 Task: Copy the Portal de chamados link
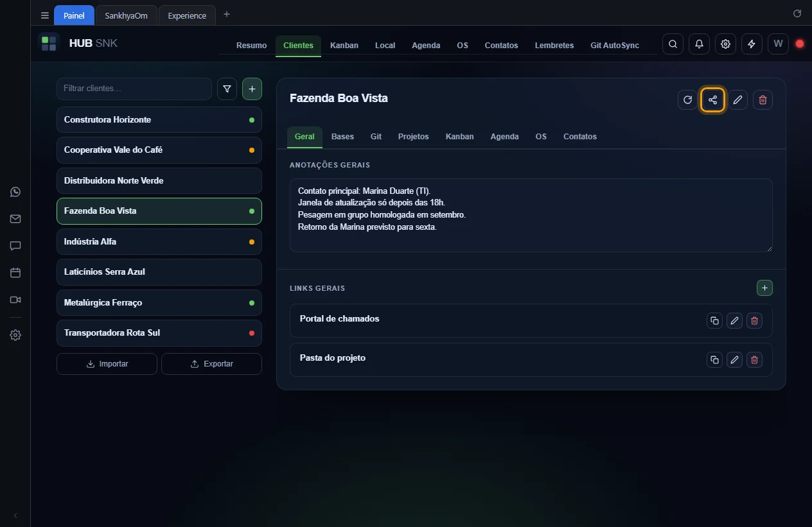714,321
